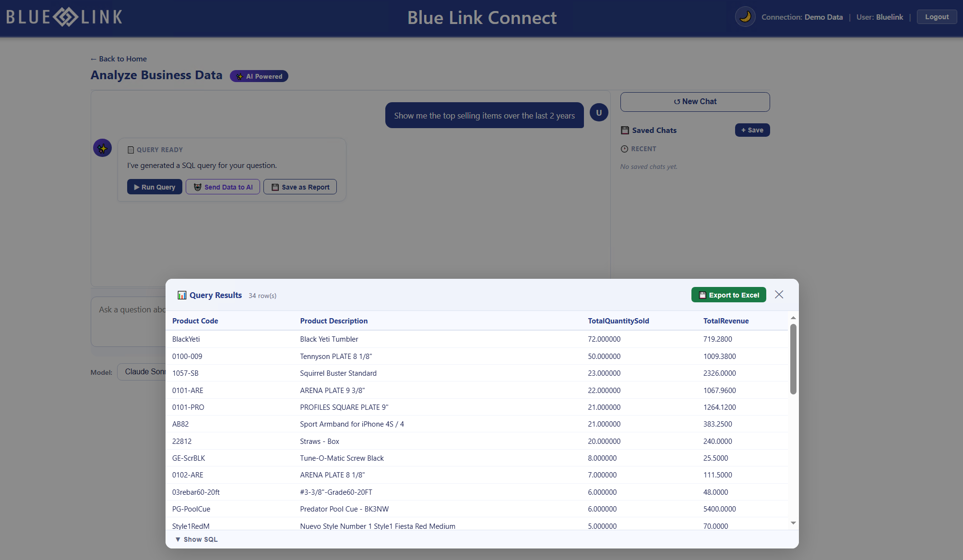This screenshot has width=963, height=560.
Task: Click scrollbar down arrow in results
Action: [x=793, y=523]
